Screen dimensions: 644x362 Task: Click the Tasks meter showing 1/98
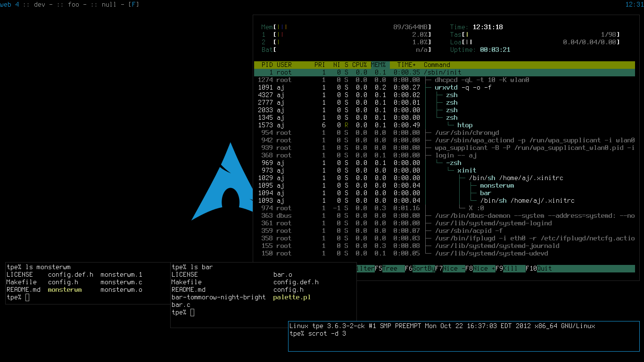tap(535, 35)
